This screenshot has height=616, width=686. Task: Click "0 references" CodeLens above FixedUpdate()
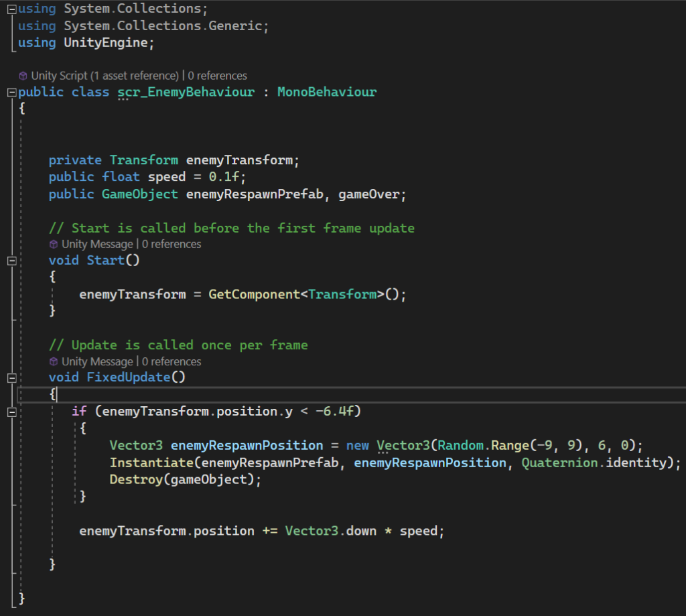click(x=171, y=361)
